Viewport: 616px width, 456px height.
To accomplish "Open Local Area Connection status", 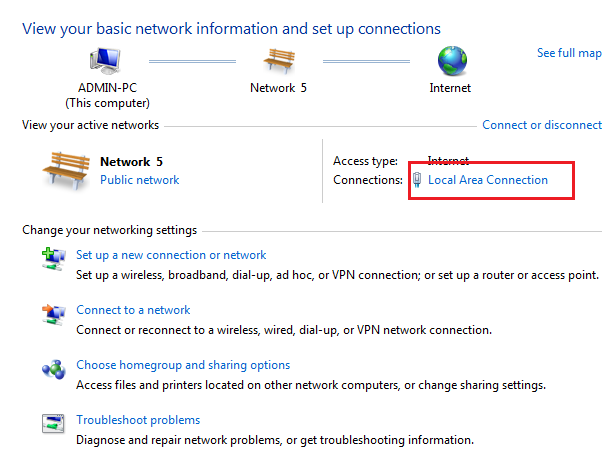I will click(x=488, y=180).
